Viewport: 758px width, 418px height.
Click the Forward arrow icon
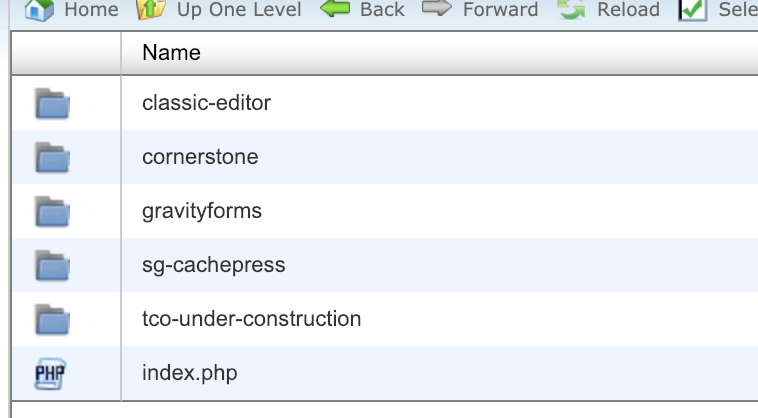(437, 10)
